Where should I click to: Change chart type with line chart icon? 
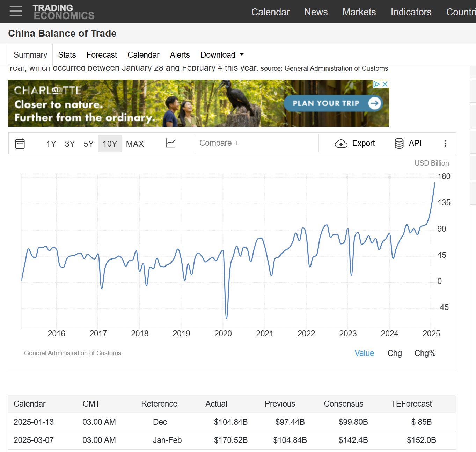tap(171, 143)
